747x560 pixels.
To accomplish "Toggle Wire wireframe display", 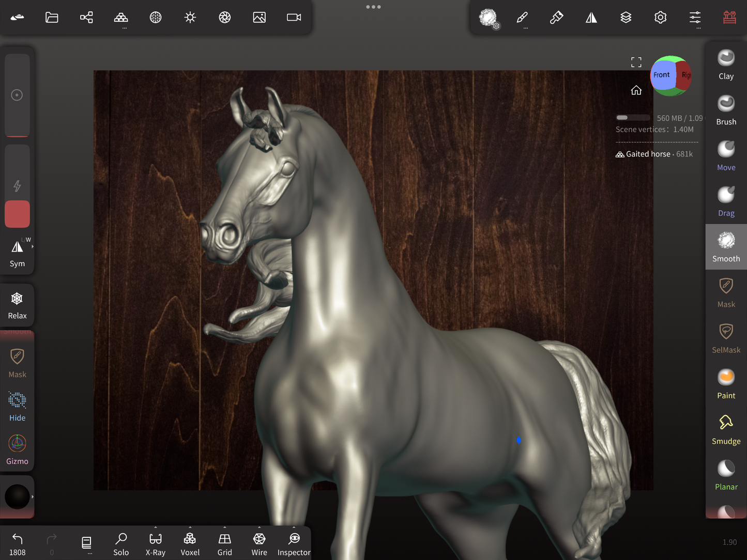I will 259,544.
